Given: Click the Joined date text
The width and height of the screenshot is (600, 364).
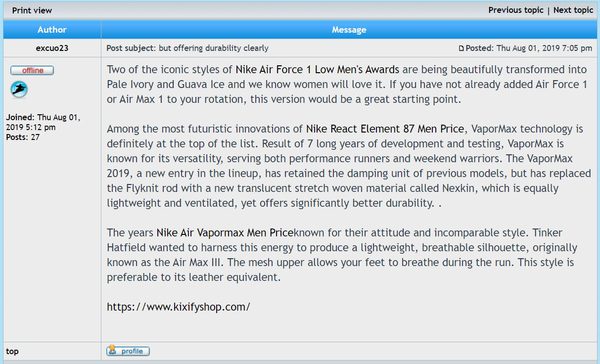Looking at the screenshot, I should point(43,122).
